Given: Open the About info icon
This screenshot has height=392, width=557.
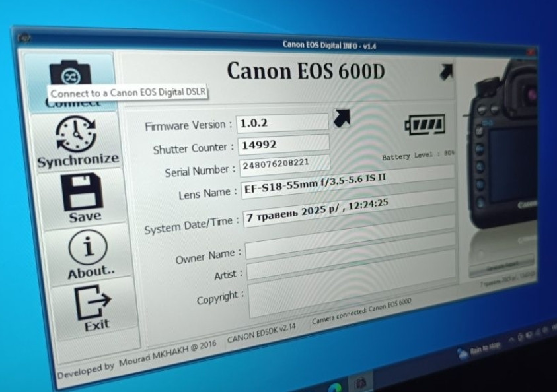Looking at the screenshot, I should (x=87, y=249).
